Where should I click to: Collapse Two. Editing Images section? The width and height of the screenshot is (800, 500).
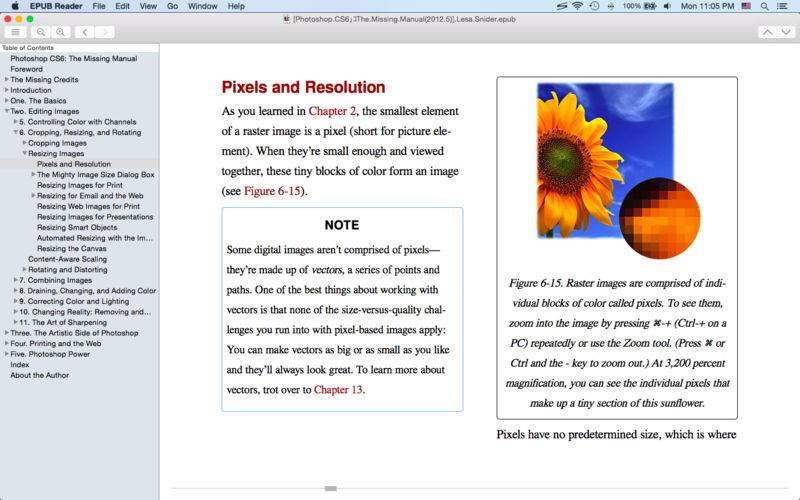click(7, 111)
